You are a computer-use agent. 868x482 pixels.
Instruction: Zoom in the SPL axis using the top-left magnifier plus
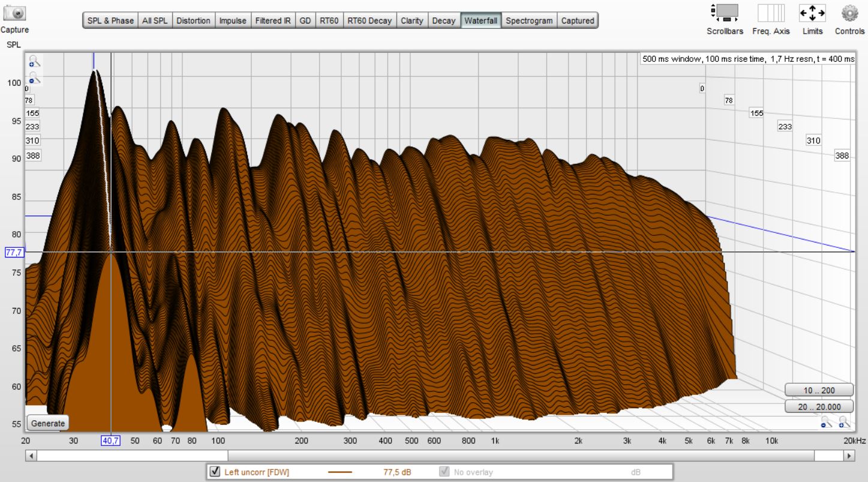click(x=34, y=60)
